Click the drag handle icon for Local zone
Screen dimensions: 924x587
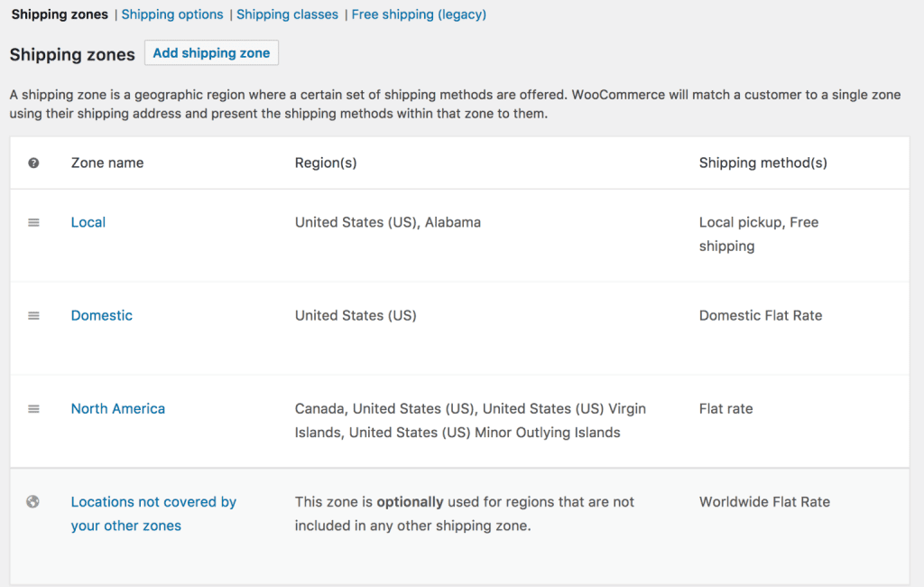pyautogui.click(x=33, y=222)
